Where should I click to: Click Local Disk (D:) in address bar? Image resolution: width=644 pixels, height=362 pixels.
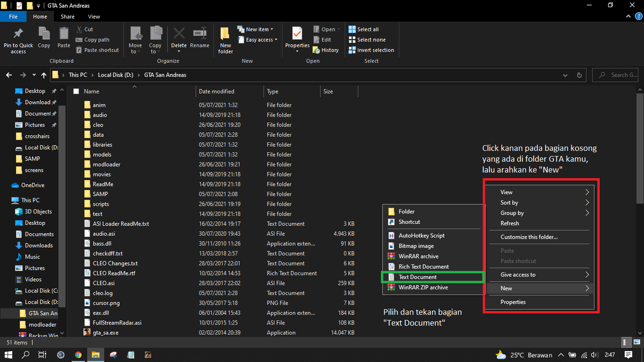pos(115,75)
